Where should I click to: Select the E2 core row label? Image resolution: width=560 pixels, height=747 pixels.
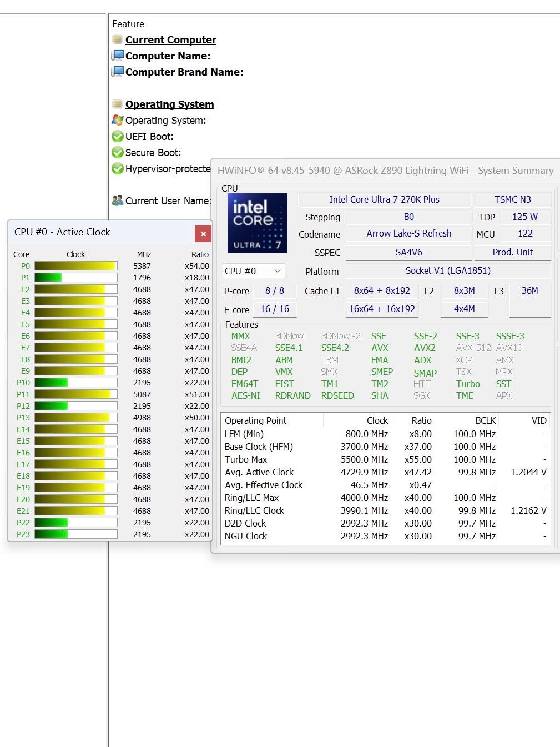tap(26, 289)
